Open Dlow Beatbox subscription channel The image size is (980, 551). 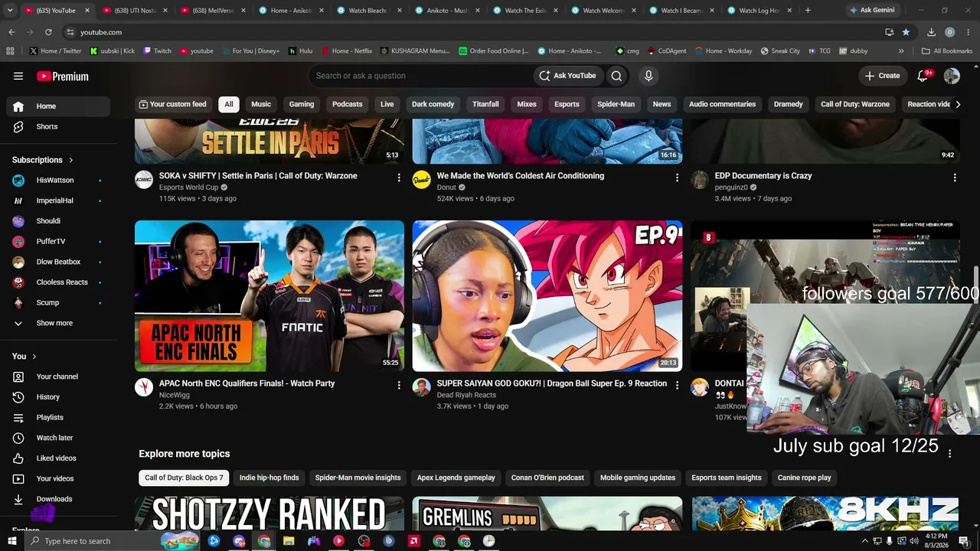click(x=58, y=262)
